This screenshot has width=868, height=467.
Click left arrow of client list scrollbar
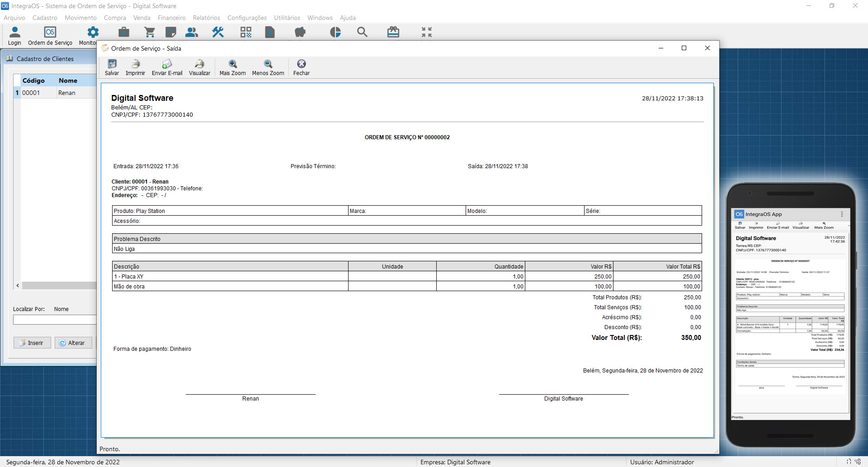pos(18,285)
